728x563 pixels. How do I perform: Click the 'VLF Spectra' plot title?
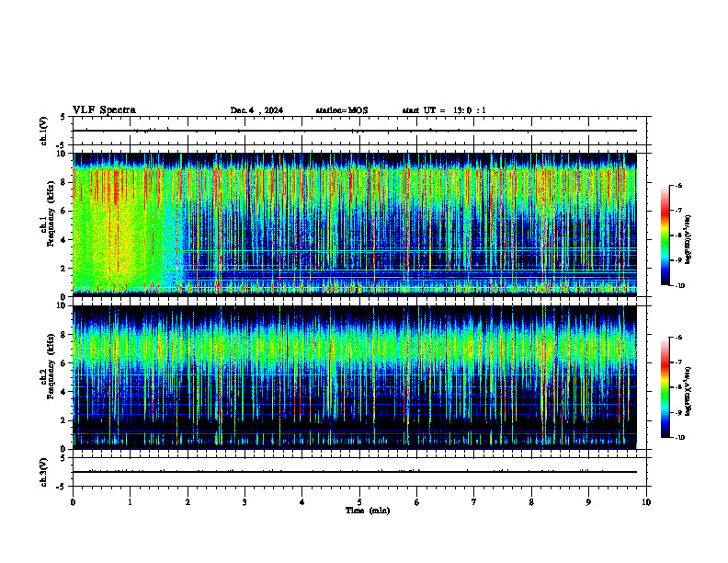[x=104, y=110]
